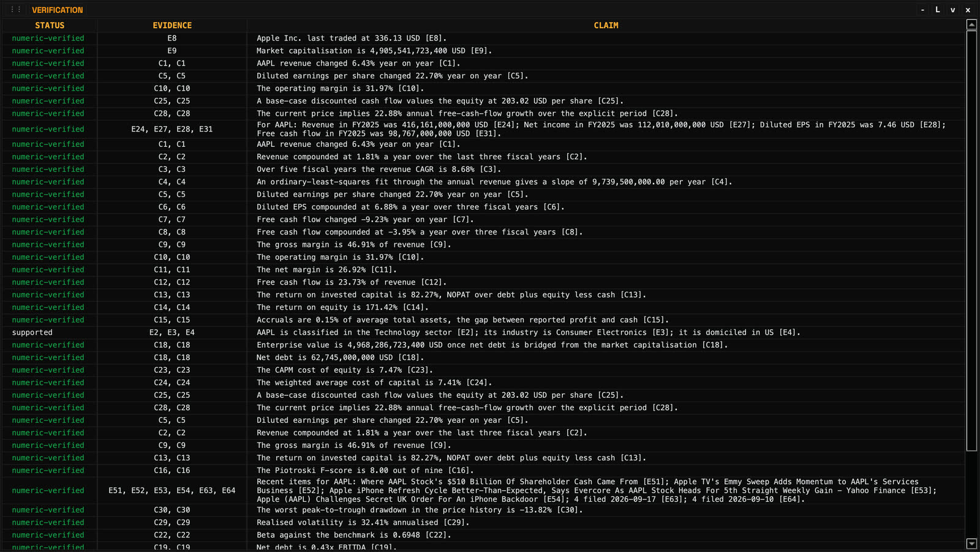Select the Free cash flow compounded -3.95% claim
This screenshot has height=552, width=980.
420,232
